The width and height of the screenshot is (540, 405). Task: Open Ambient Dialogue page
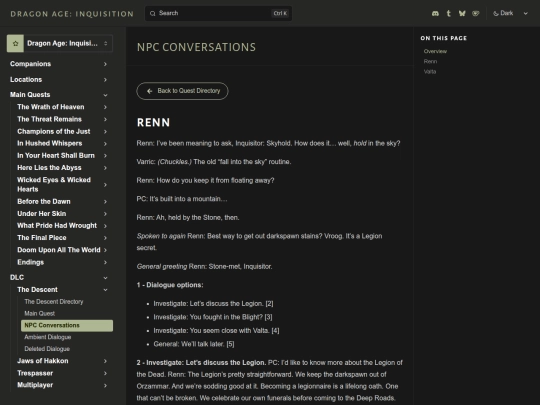coord(48,337)
